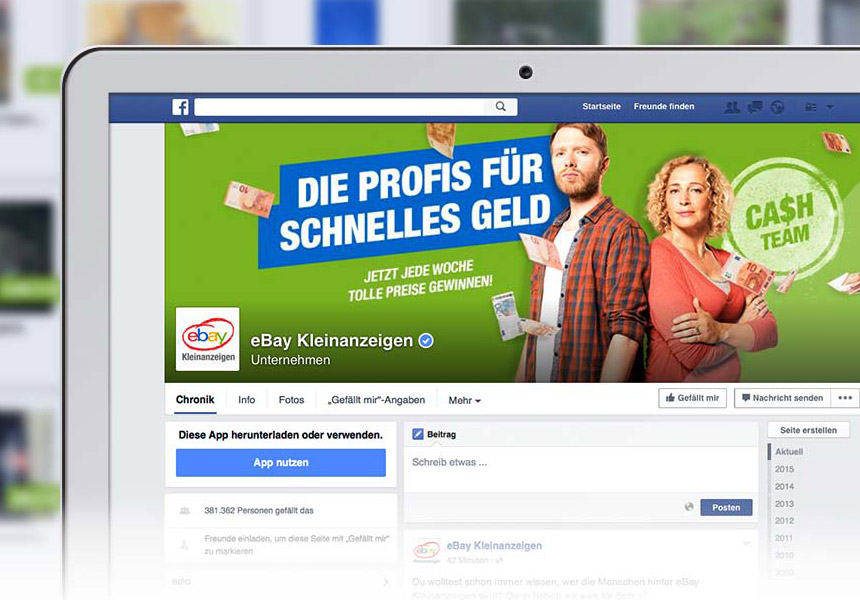The image size is (860, 600).
Task: Expand the Mehr dropdown tab
Action: point(465,400)
